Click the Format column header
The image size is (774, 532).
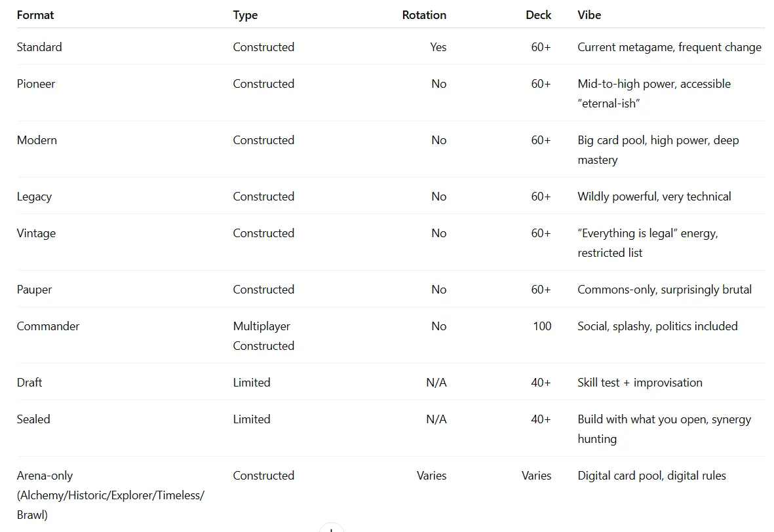tap(35, 15)
